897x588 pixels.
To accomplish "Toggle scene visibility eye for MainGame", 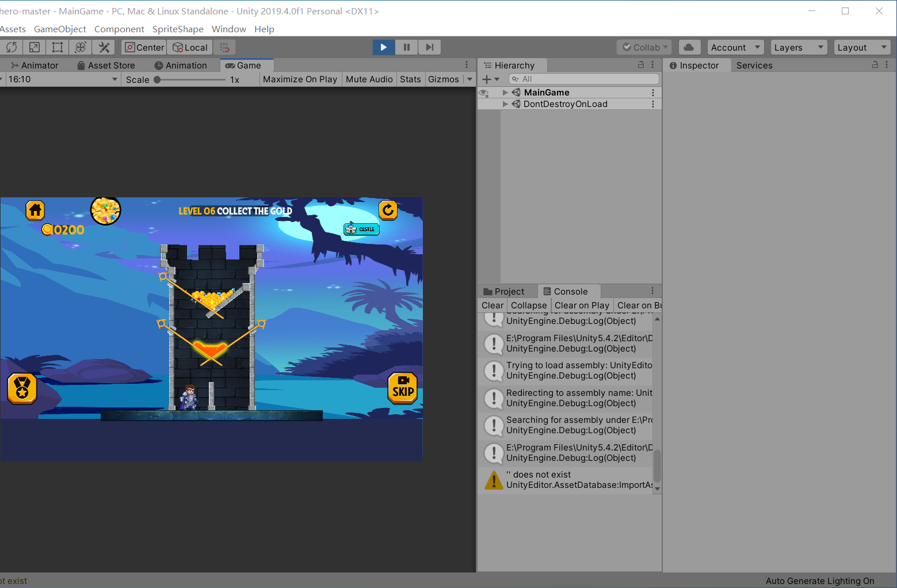I will click(x=484, y=93).
